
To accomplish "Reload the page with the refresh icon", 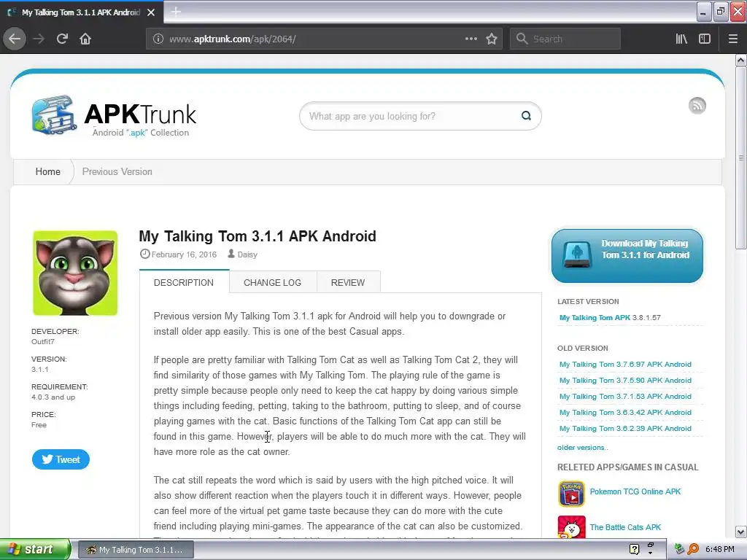I will [x=62, y=39].
